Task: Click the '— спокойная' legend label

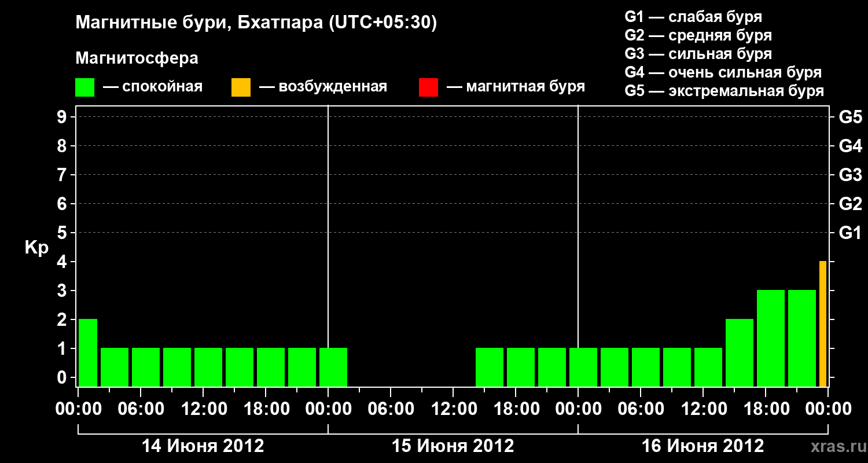Action: 153,87
